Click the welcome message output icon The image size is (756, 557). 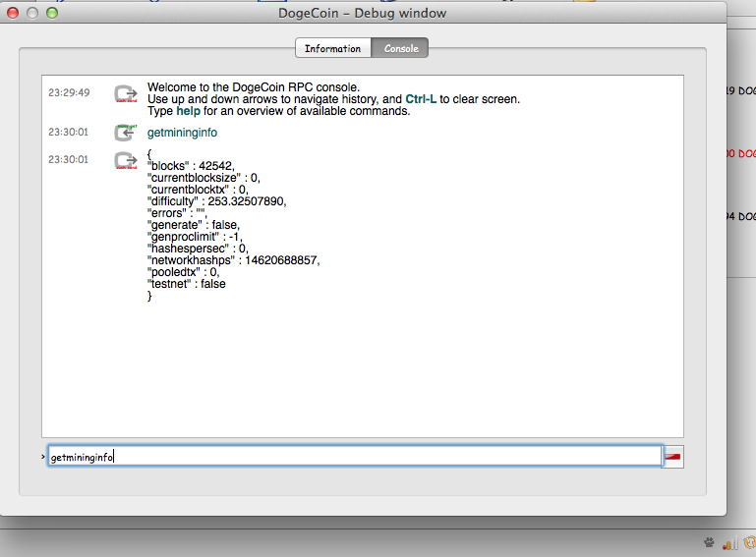[126, 93]
